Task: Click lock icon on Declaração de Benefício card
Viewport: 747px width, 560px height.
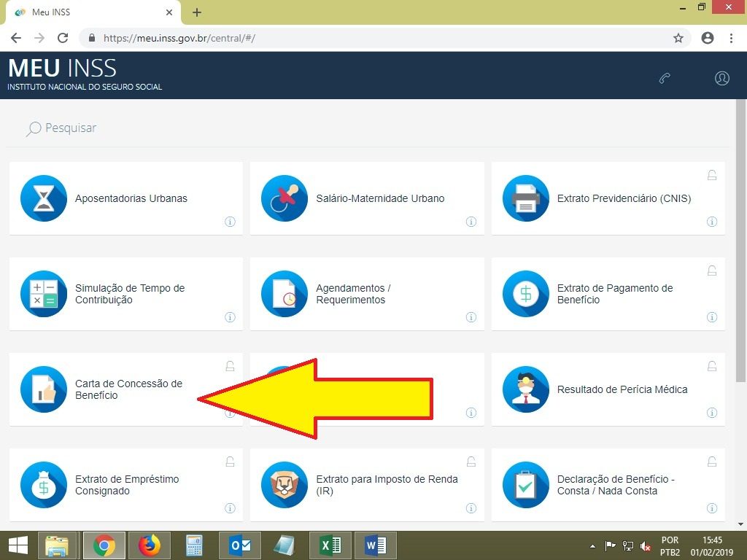Action: 712,462
